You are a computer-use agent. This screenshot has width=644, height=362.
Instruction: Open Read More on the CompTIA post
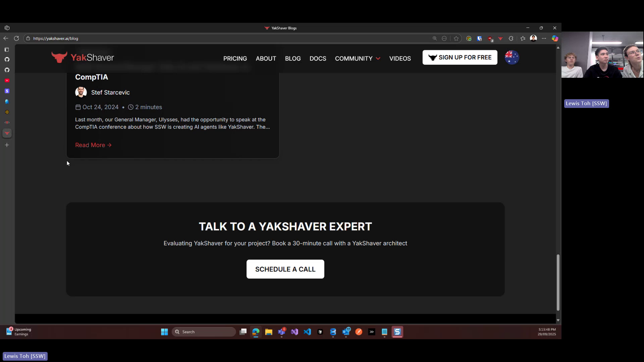click(x=93, y=145)
